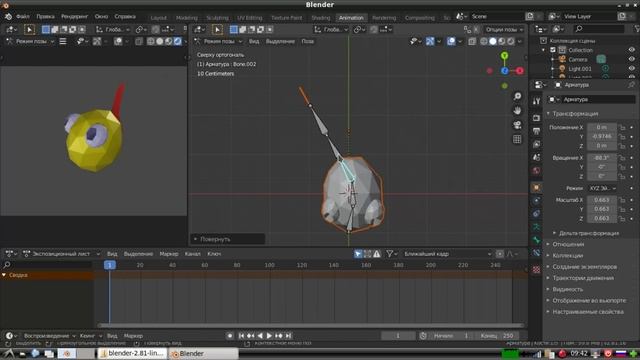Image resolution: width=640 pixels, height=360 pixels.
Task: Open the Выделение menu in main viewport
Action: coord(280,41)
